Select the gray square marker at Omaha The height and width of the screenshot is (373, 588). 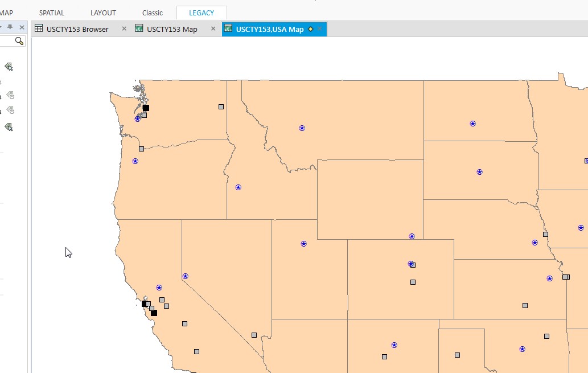click(546, 235)
